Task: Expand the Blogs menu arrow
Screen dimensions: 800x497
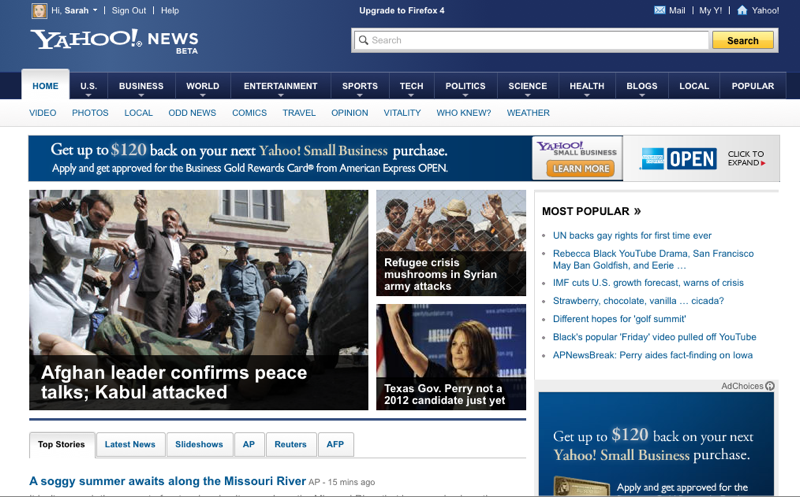Action: tap(642, 95)
